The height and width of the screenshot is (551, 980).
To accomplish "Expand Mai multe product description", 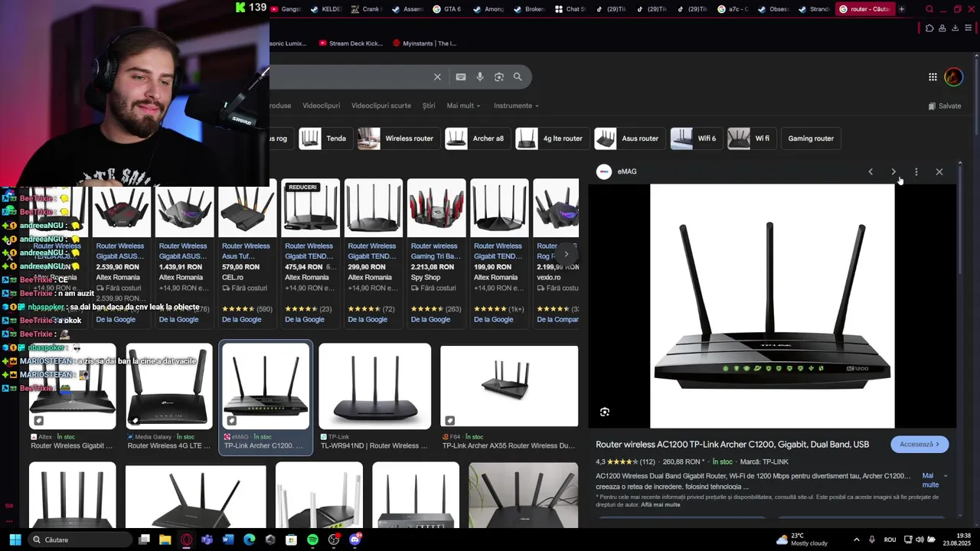I will coord(935,481).
